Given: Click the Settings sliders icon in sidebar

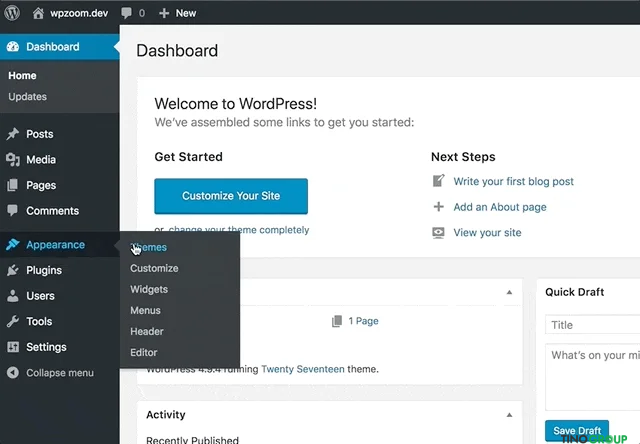Looking at the screenshot, I should coord(13,347).
